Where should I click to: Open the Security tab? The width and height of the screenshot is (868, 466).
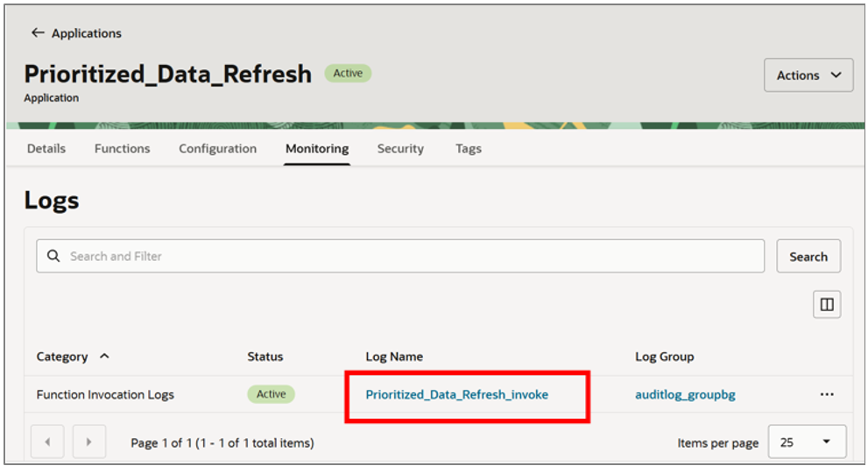coord(400,149)
